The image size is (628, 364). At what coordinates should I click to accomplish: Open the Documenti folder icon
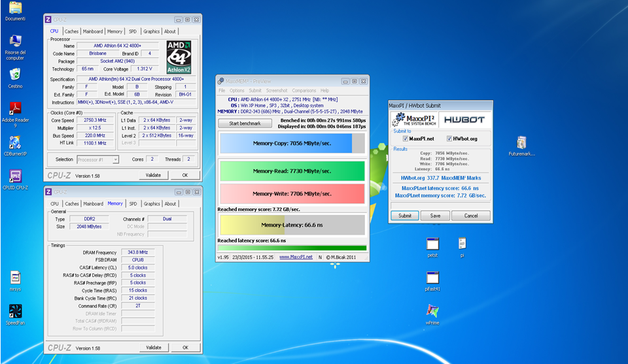15,11
